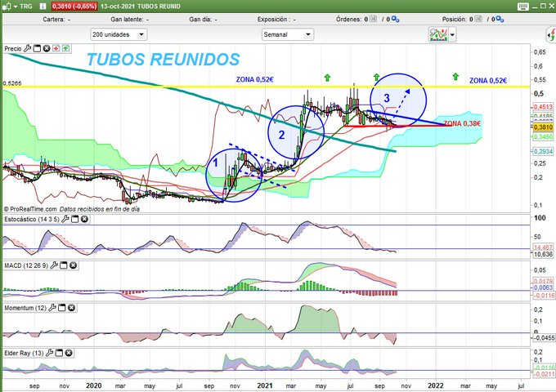Maximize the Momentum indicator panel
556x392 pixels.
[61, 308]
